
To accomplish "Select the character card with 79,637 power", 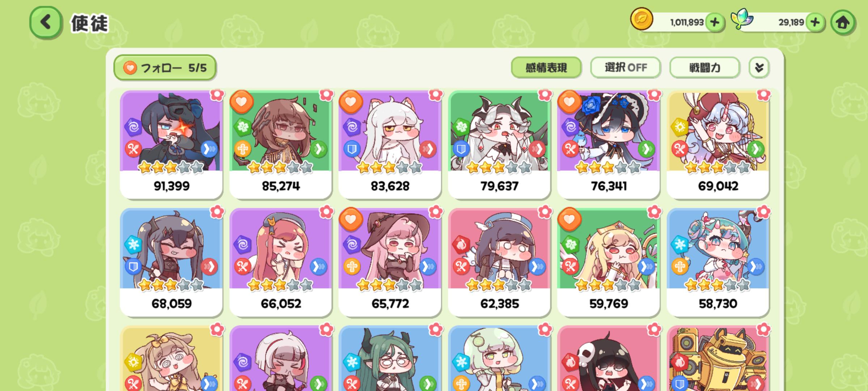I will [499, 144].
